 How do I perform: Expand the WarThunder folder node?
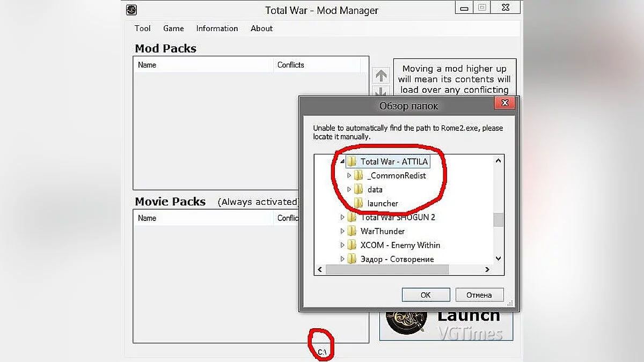tap(342, 231)
